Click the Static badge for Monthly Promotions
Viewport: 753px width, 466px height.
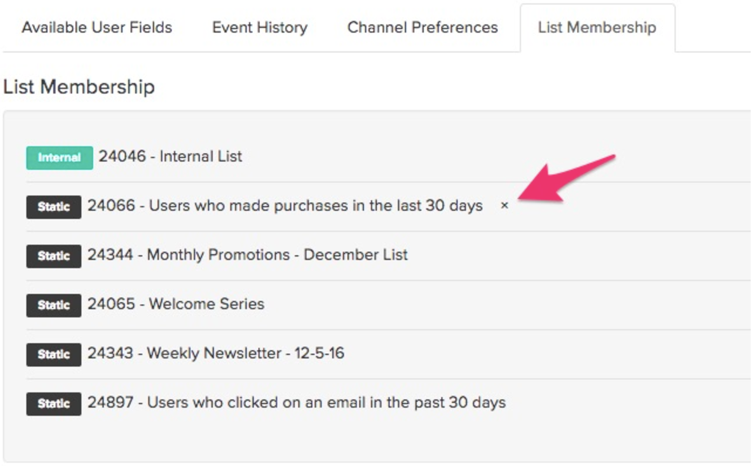tap(54, 255)
